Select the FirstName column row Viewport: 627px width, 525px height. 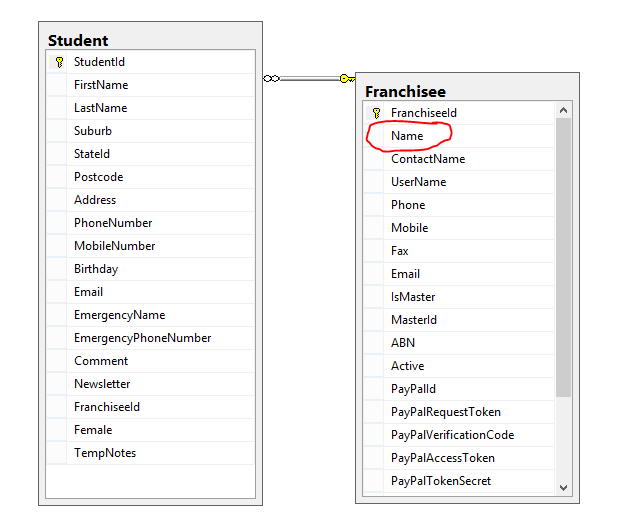[101, 85]
